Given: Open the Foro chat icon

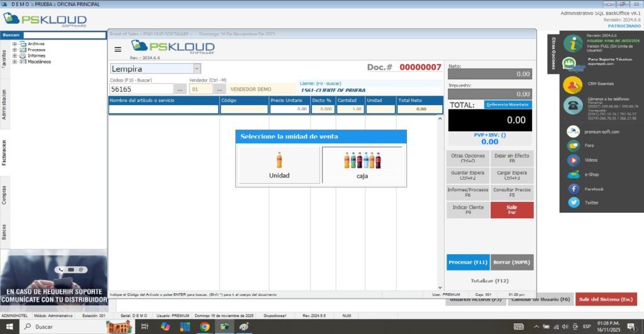Looking at the screenshot, I should [x=574, y=146].
